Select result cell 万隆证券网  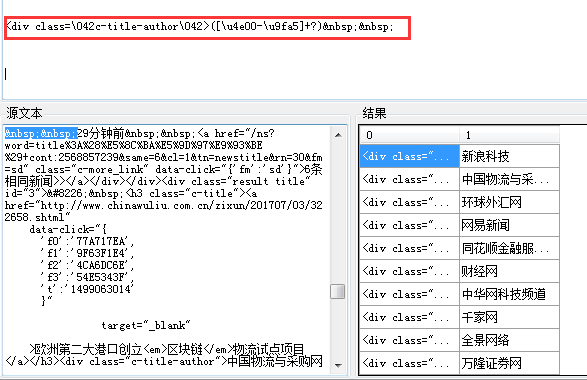(x=510, y=363)
